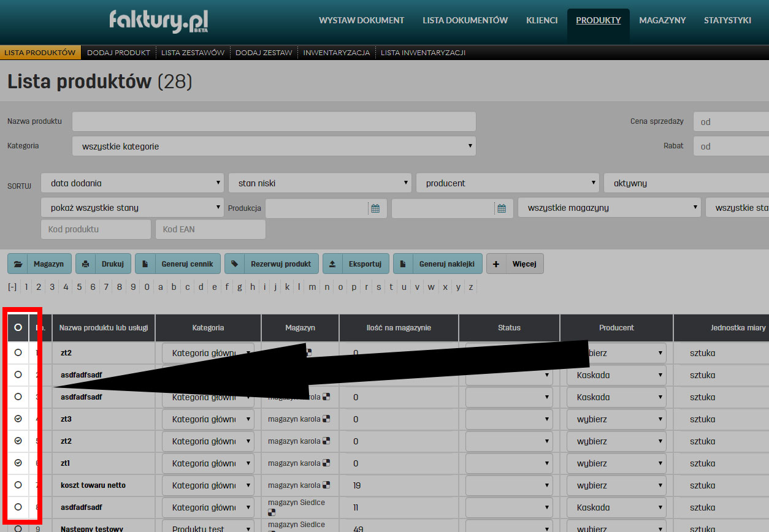Open the second Produkcja date calendar icon

click(502, 208)
